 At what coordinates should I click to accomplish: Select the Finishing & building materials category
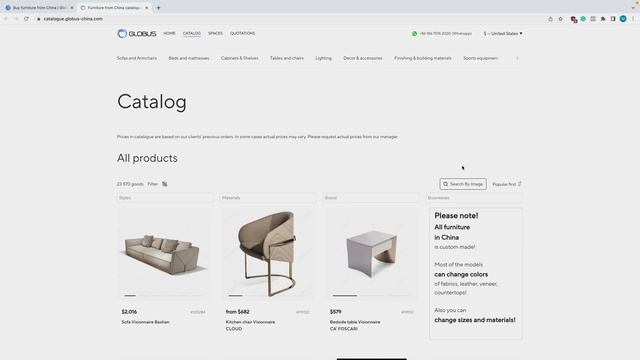(x=423, y=58)
